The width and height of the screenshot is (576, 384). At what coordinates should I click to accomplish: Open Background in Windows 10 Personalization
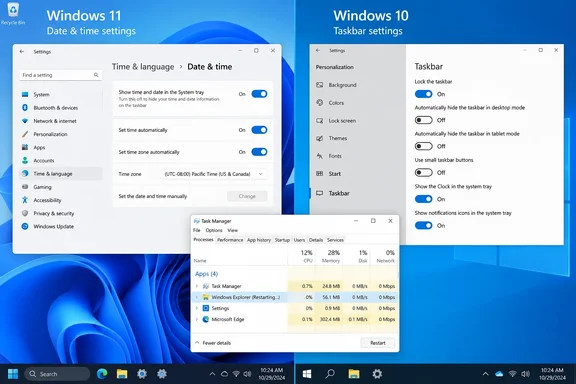[342, 85]
